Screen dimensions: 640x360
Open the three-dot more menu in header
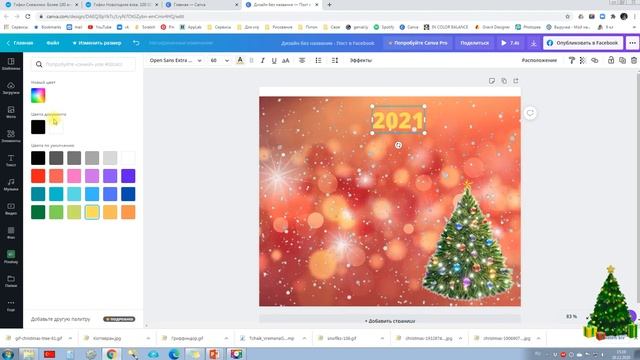(x=632, y=43)
